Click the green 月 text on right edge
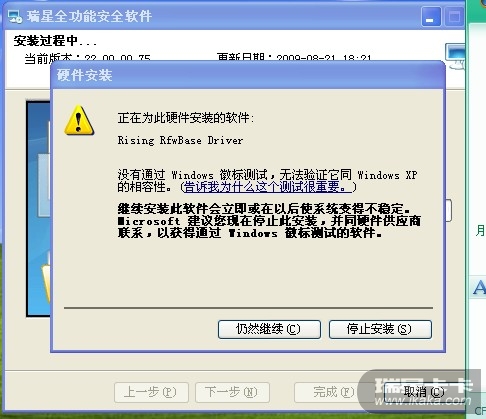This screenshot has width=486, height=419. (480, 231)
